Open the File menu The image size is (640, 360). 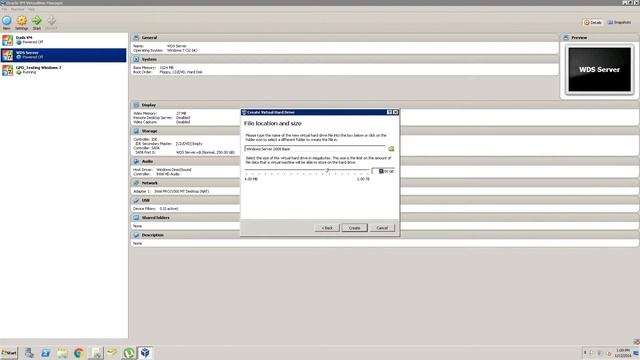pos(4,9)
